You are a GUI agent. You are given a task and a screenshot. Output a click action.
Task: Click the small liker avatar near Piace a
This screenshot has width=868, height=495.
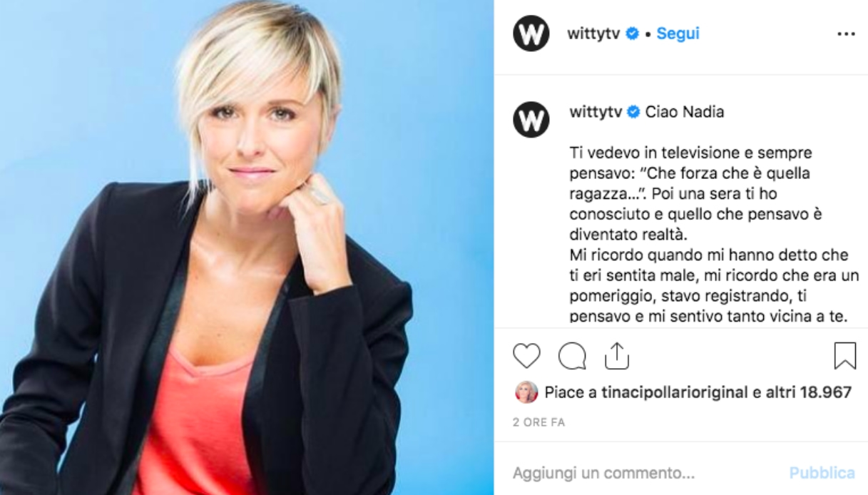[x=526, y=392]
